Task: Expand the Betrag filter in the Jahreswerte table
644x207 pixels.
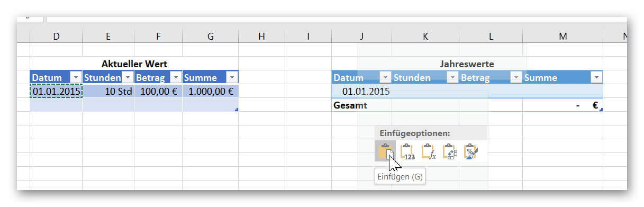Action: coord(515,77)
